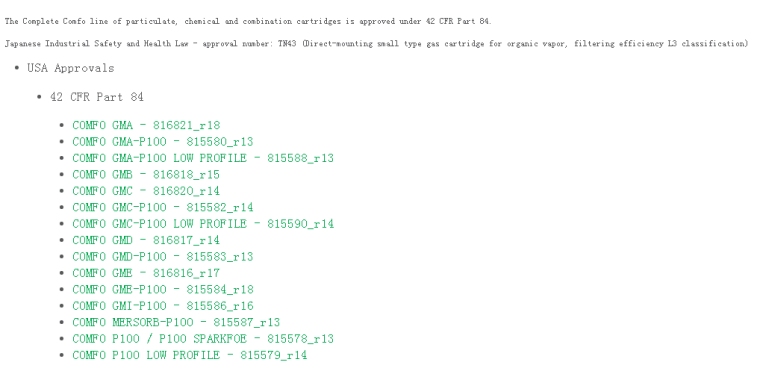
Task: Open the COMFO GME 816816_r17 link
Action: click(146, 273)
